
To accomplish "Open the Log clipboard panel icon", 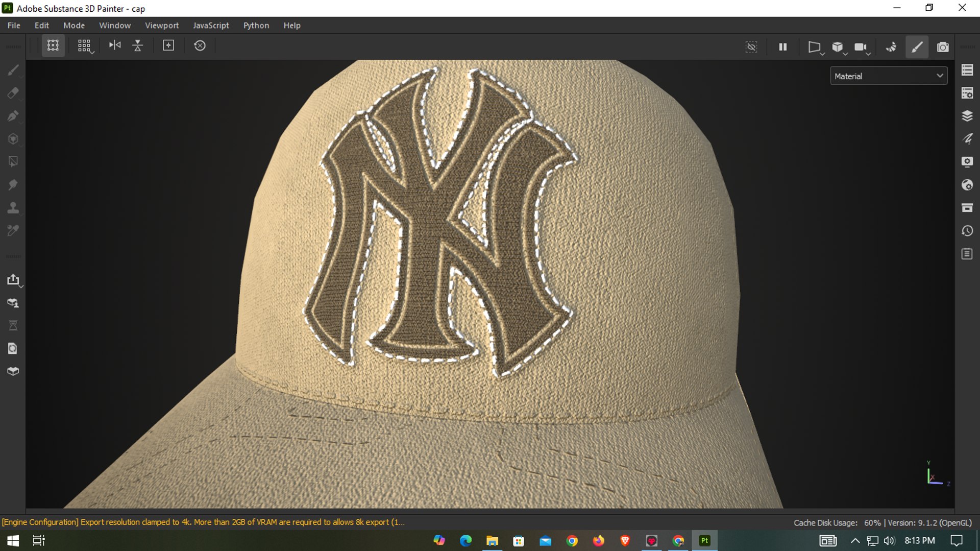I will [x=967, y=254].
